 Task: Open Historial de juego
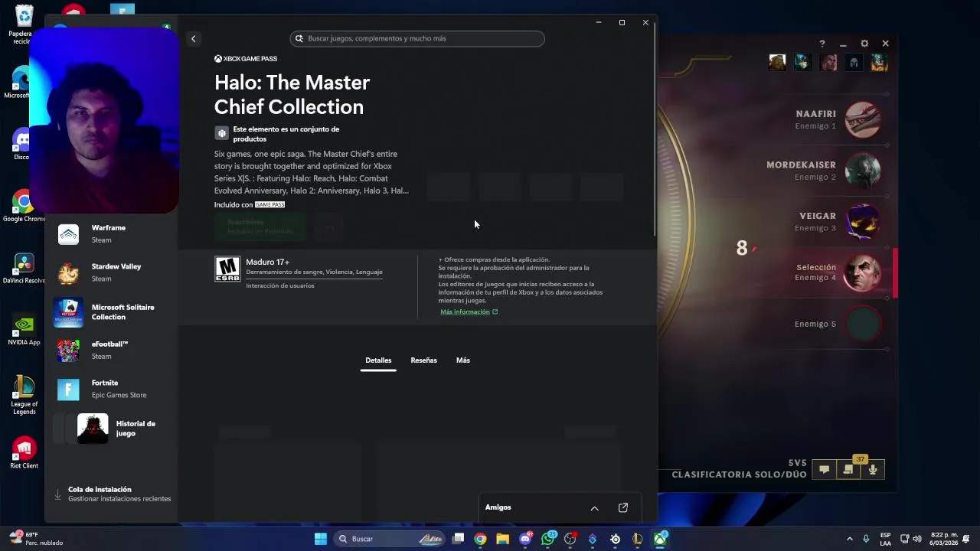click(x=111, y=429)
